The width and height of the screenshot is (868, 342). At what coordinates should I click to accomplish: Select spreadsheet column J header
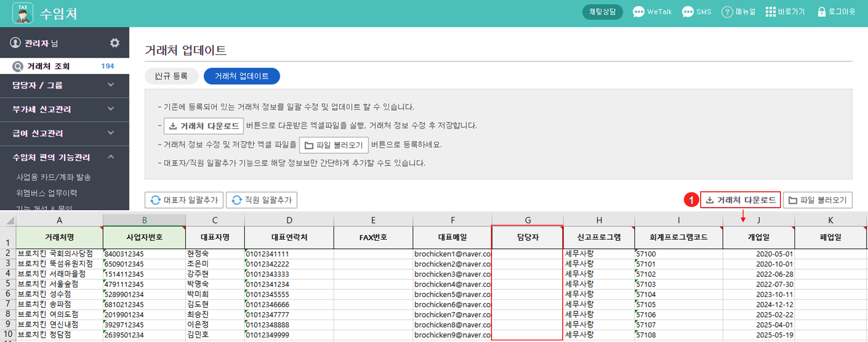(x=758, y=220)
